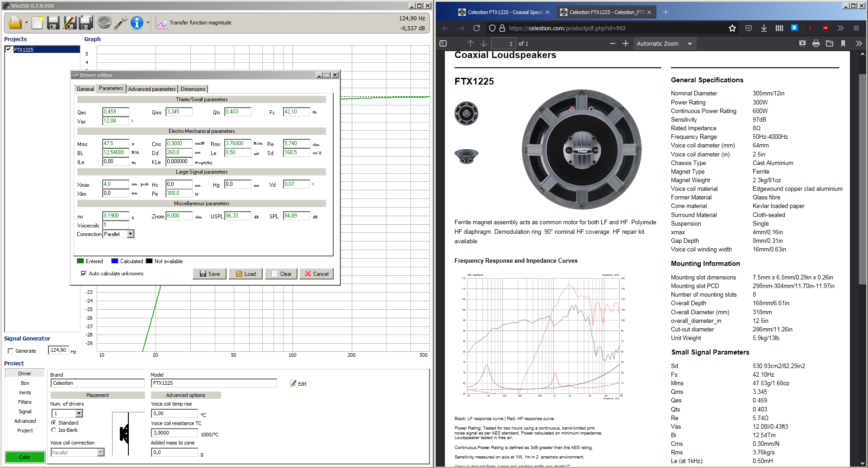Click the site security lock icon
The width and height of the screenshot is (868, 468).
click(502, 28)
